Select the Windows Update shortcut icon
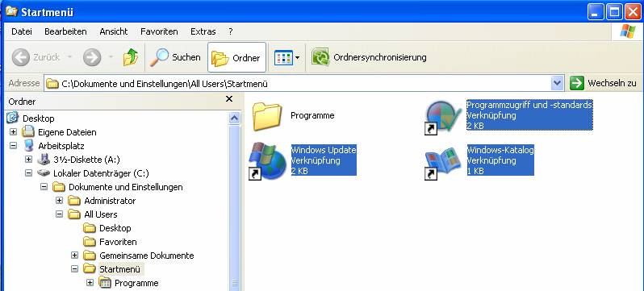This screenshot has width=644, height=291. tap(267, 161)
